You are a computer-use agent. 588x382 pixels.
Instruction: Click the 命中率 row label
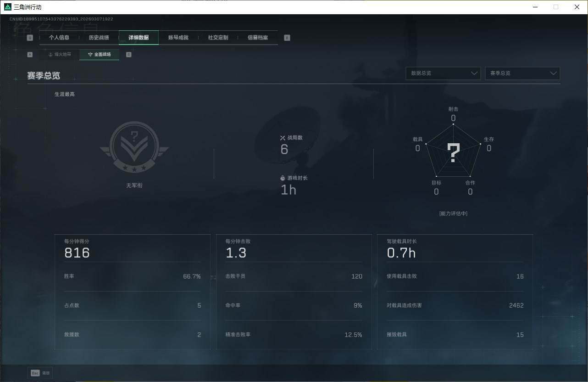coord(233,305)
